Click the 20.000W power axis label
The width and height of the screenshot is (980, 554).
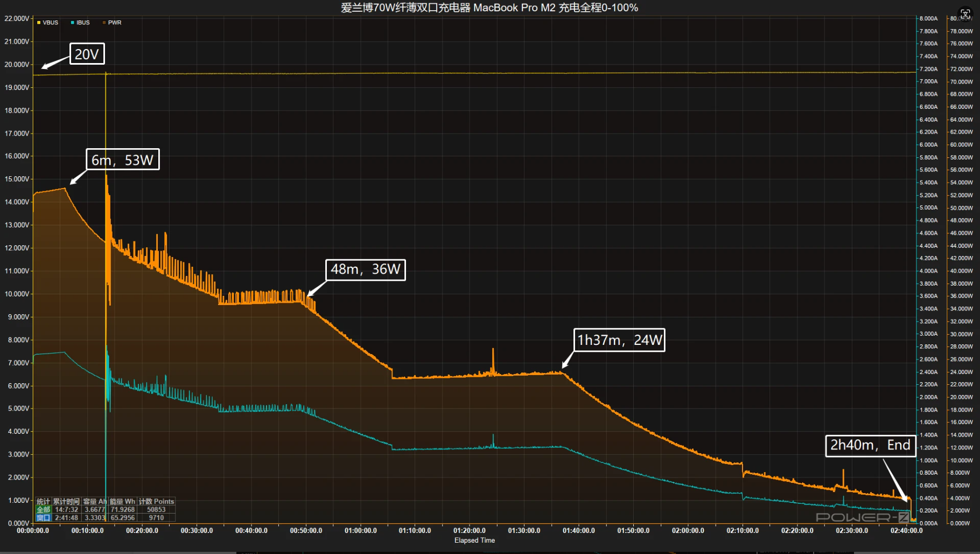pyautogui.click(x=961, y=397)
